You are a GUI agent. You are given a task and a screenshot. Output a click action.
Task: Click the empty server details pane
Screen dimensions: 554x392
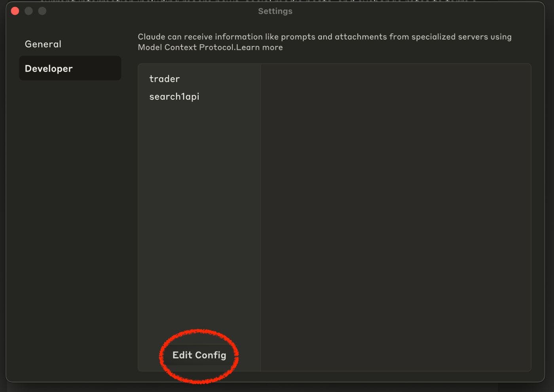(396, 218)
